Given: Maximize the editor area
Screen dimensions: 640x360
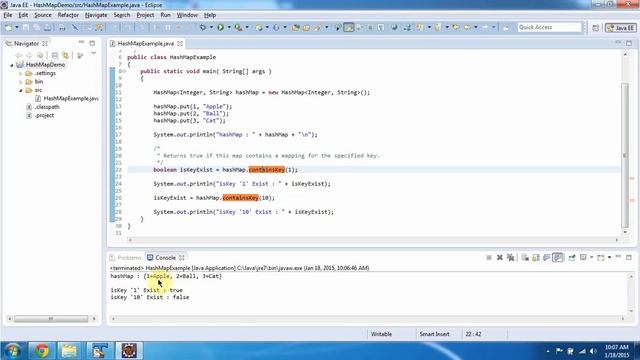Looking at the screenshot, I should pos(629,43).
